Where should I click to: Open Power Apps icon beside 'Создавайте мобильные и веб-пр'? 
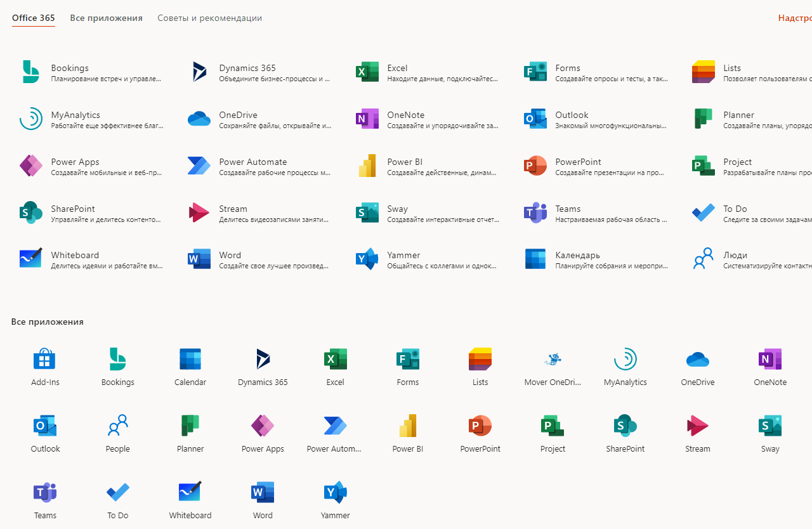click(x=30, y=166)
